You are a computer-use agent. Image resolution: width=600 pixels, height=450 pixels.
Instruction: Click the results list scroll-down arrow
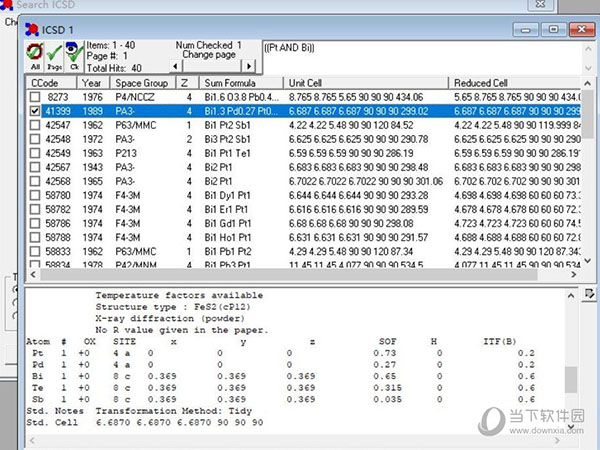click(x=588, y=261)
